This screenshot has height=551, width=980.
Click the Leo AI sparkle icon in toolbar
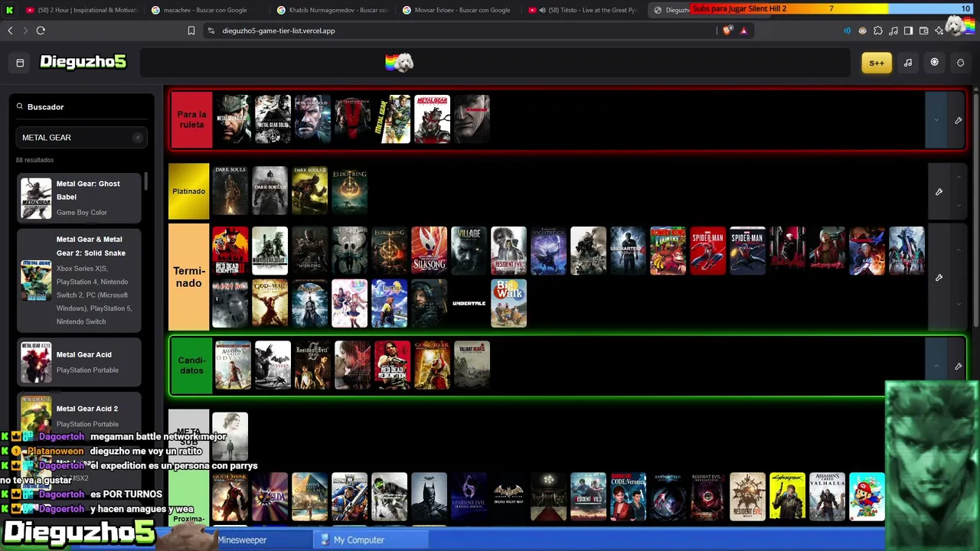point(939,31)
